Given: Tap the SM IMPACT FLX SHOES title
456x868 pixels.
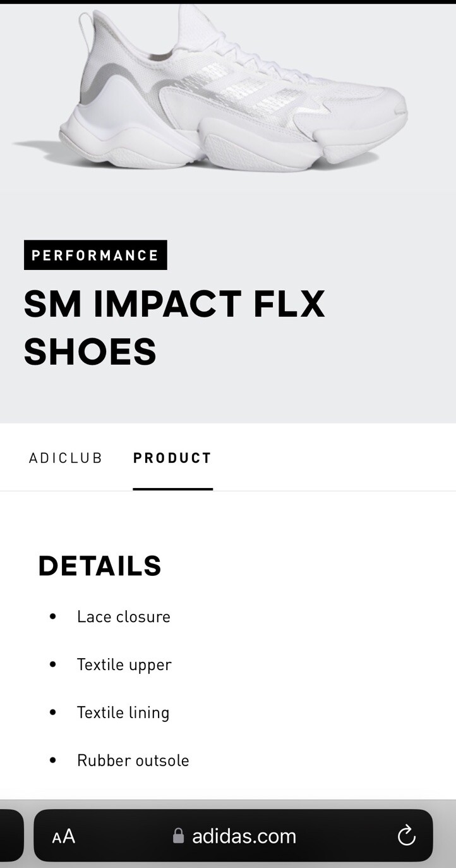Looking at the screenshot, I should tap(174, 327).
